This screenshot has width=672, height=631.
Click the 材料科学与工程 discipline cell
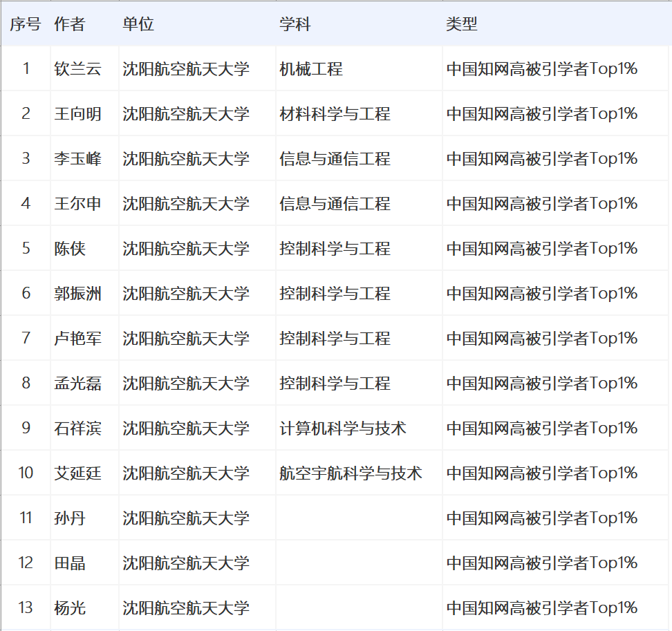coord(335,114)
